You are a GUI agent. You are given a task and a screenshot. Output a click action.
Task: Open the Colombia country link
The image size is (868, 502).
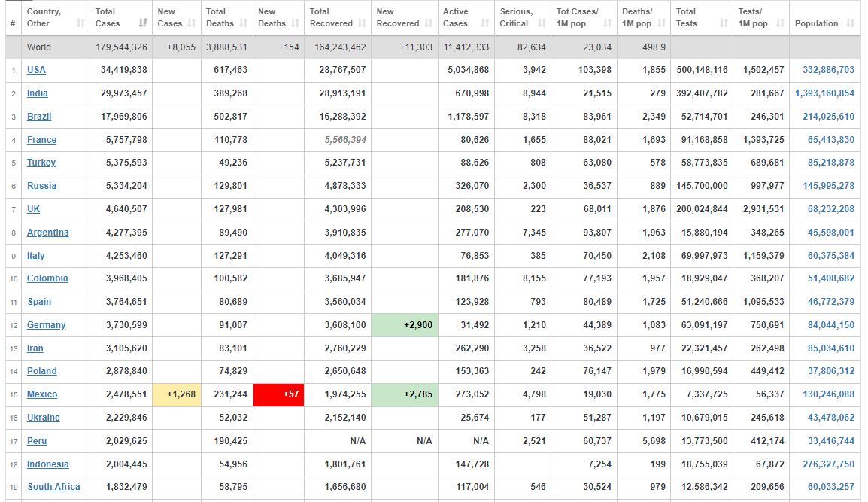47,278
